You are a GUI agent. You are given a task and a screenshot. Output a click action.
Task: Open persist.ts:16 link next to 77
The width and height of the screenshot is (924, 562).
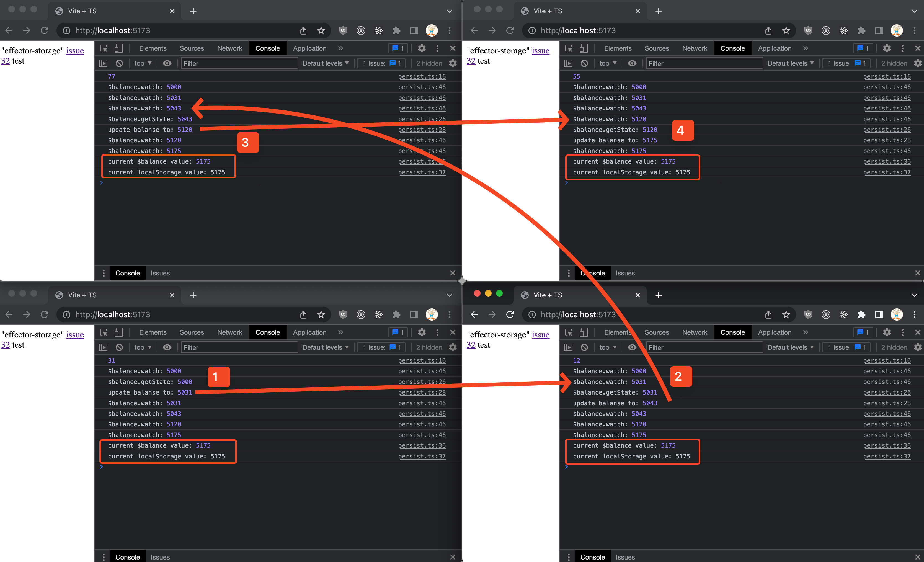click(422, 76)
